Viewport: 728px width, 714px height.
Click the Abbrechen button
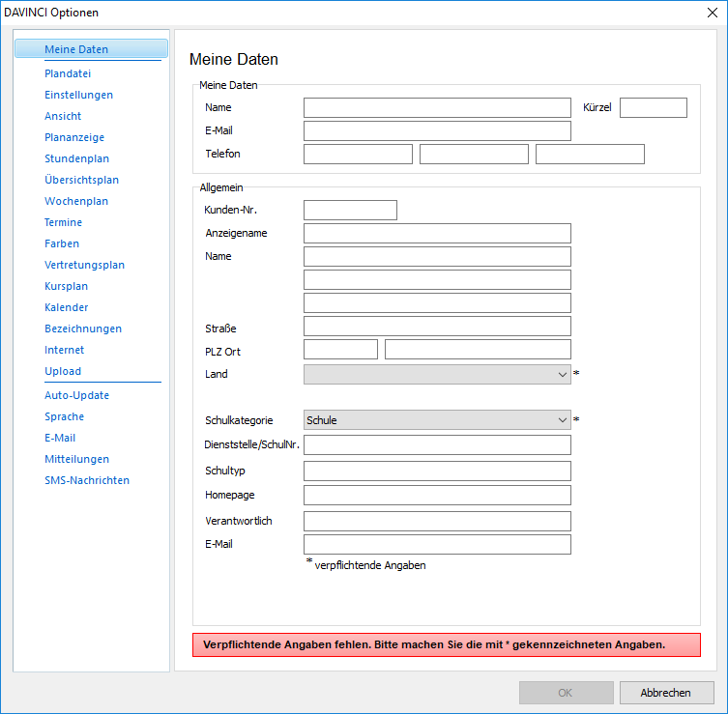pos(666,693)
